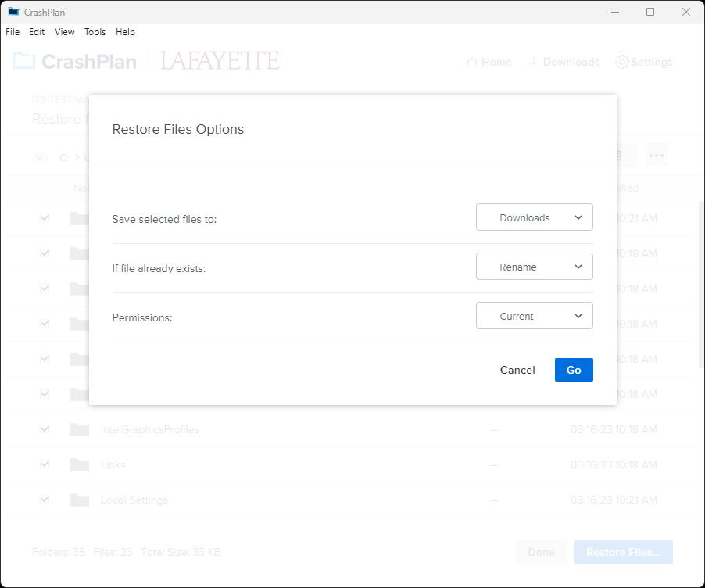Click the Go button
Viewport: 705px width, 588px height.
pyautogui.click(x=574, y=370)
